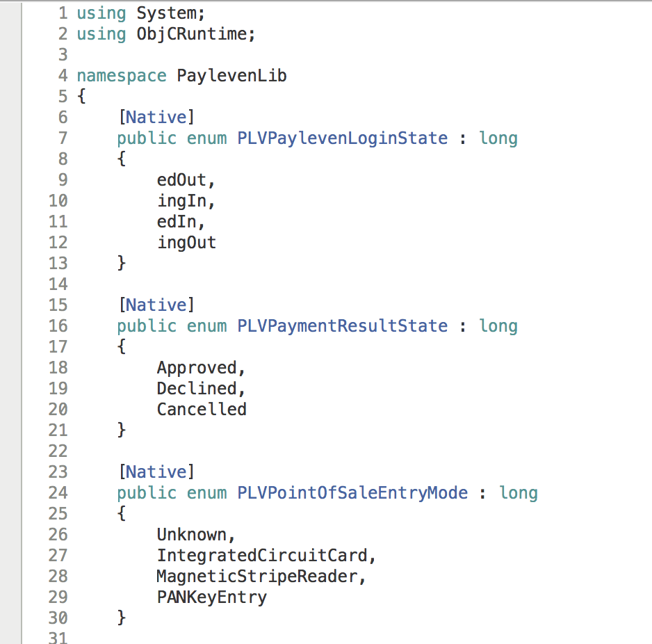The image size is (652, 644).
Task: Click 'ingOut' enum member
Action: coord(186,243)
